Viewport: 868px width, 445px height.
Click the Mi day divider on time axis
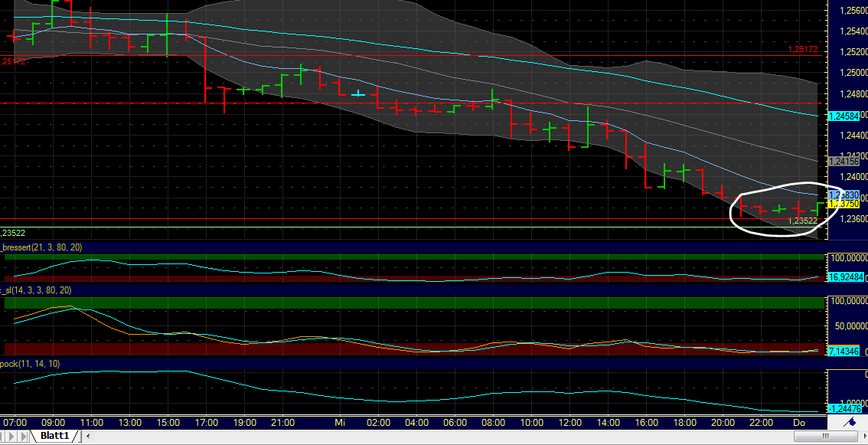340,421
